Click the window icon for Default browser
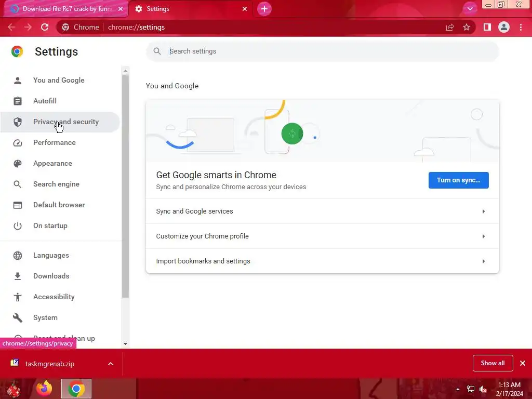Viewport: 532px width, 399px height. click(18, 205)
